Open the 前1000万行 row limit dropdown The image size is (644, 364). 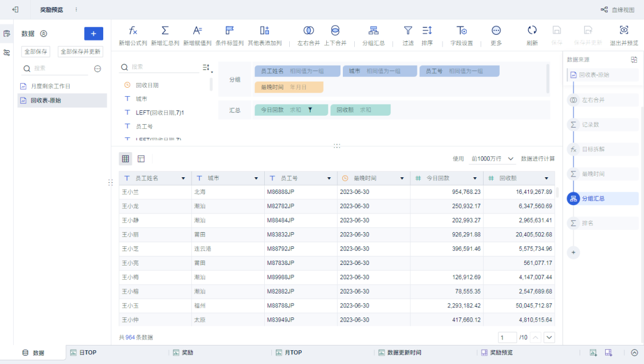[492, 159]
